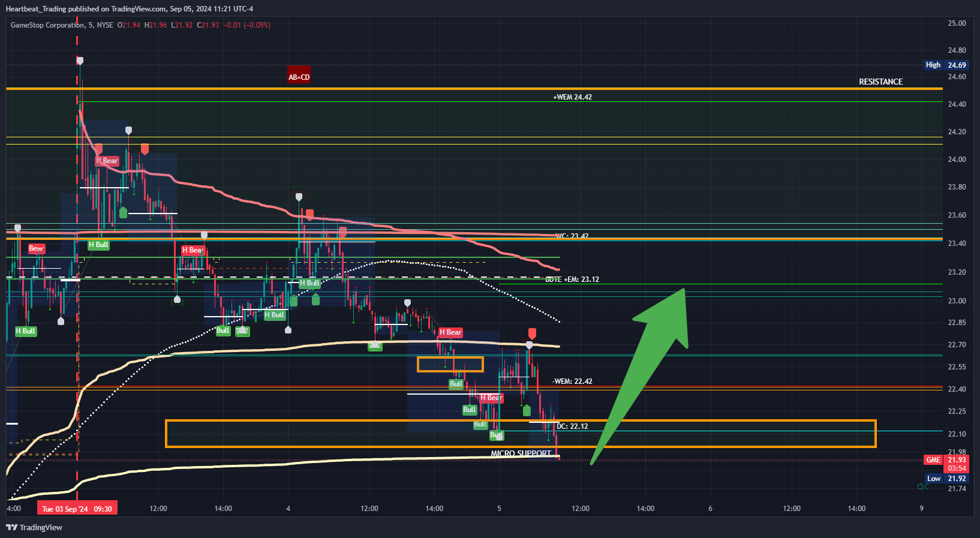Screen dimensions: 980x538
Task: Click the 25.00 price axis label
Action: pos(957,23)
